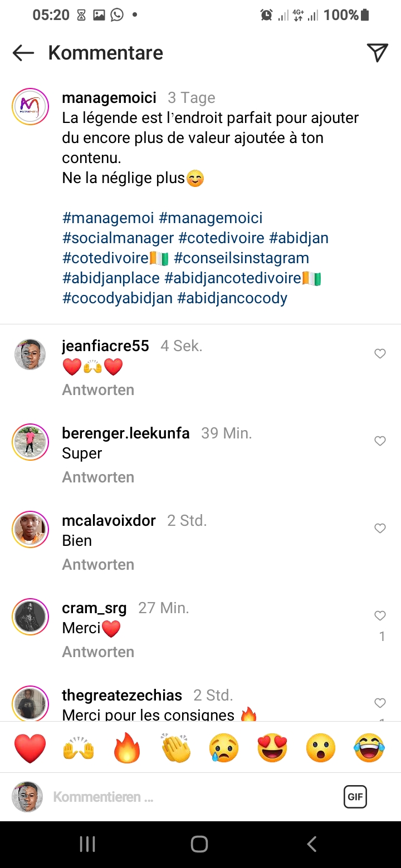This screenshot has width=401, height=868.
Task: Like berenger.leekunfa's Super comment
Action: coord(380,441)
